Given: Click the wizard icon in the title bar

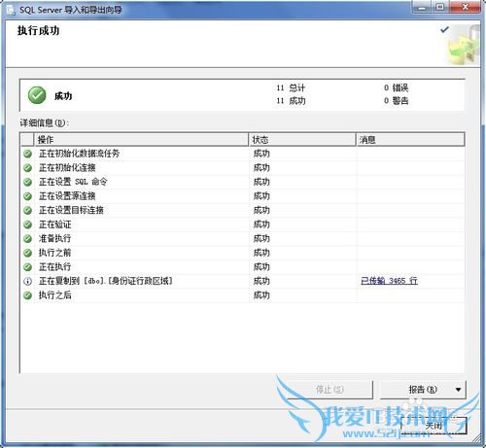Looking at the screenshot, I should pos(11,10).
